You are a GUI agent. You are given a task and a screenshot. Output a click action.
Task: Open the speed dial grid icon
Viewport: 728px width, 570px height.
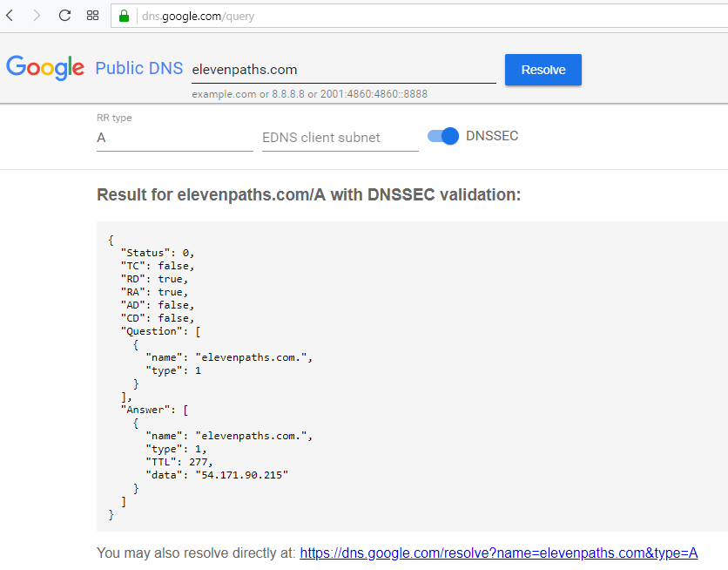(x=92, y=16)
